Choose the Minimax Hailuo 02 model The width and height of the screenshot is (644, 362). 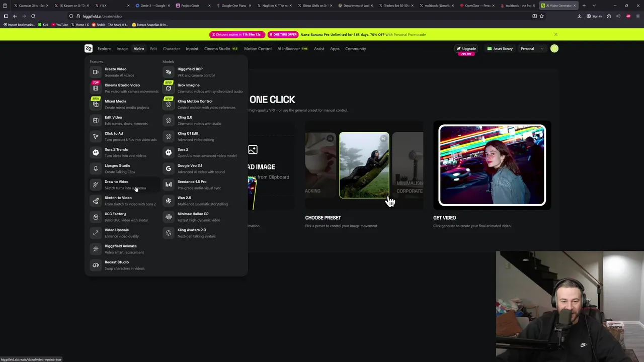coord(203,217)
